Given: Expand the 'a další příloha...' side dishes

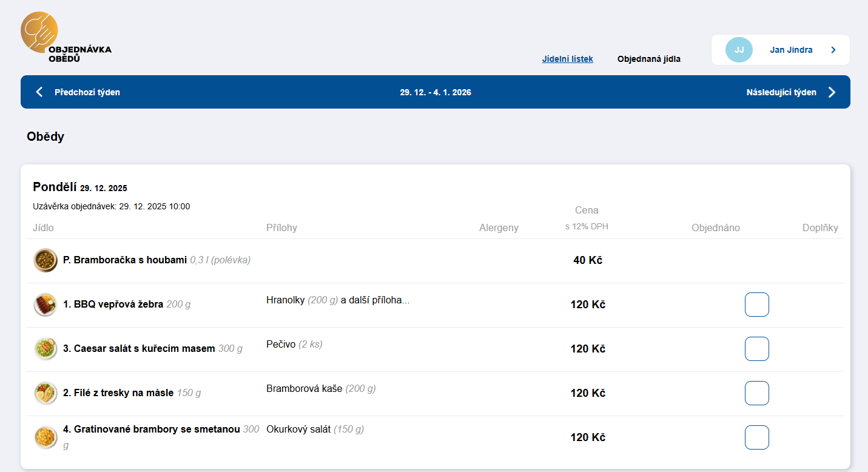Looking at the screenshot, I should click(375, 300).
